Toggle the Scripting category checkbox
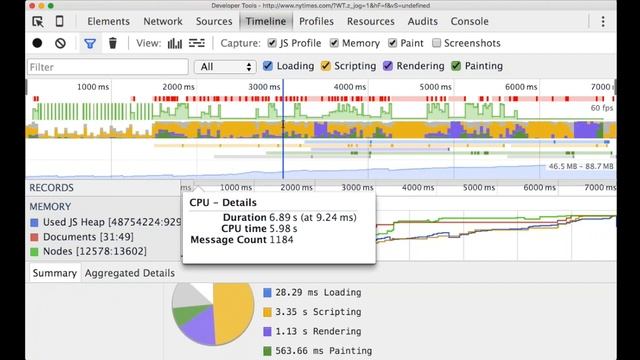The width and height of the screenshot is (640, 360). pyautogui.click(x=325, y=66)
